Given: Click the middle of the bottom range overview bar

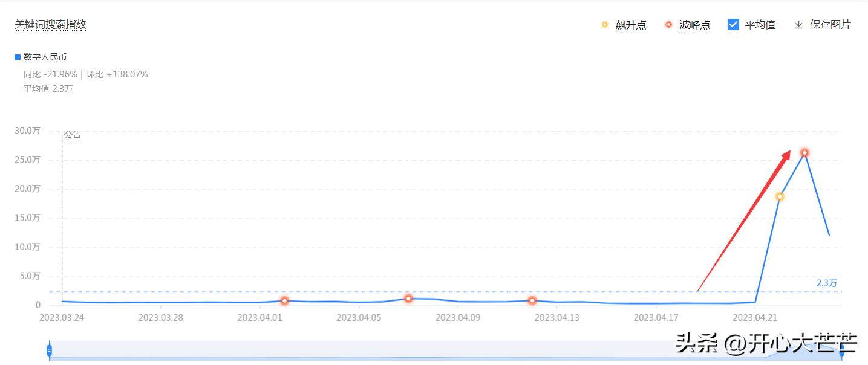Looking at the screenshot, I should click(445, 350).
